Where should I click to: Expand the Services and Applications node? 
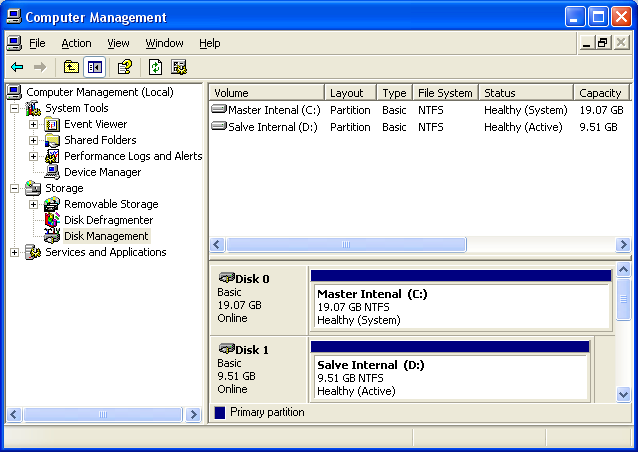(14, 252)
